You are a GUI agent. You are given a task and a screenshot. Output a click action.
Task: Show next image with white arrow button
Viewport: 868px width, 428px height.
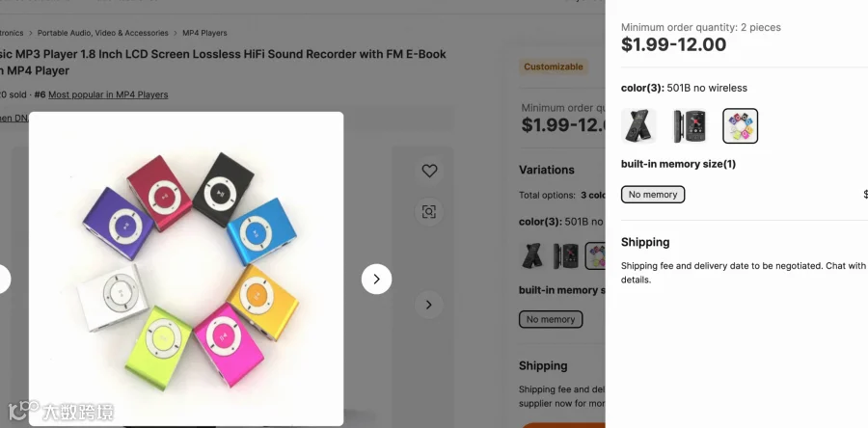[x=376, y=279]
